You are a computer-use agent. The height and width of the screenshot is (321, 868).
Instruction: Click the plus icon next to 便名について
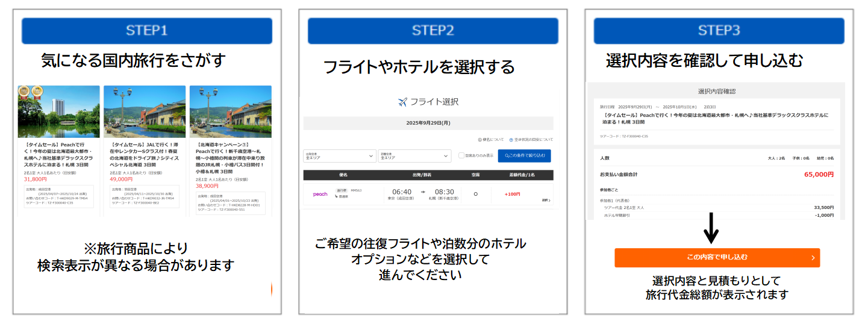pyautogui.click(x=479, y=139)
